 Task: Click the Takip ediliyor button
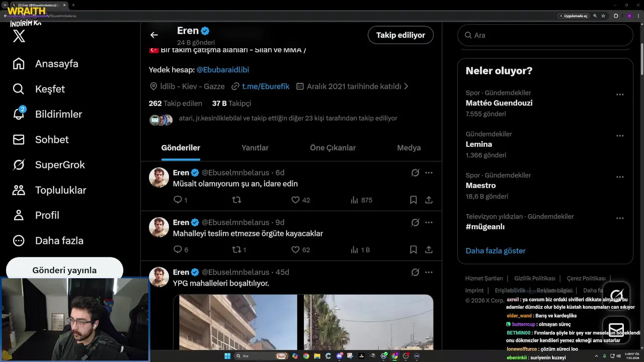(400, 35)
